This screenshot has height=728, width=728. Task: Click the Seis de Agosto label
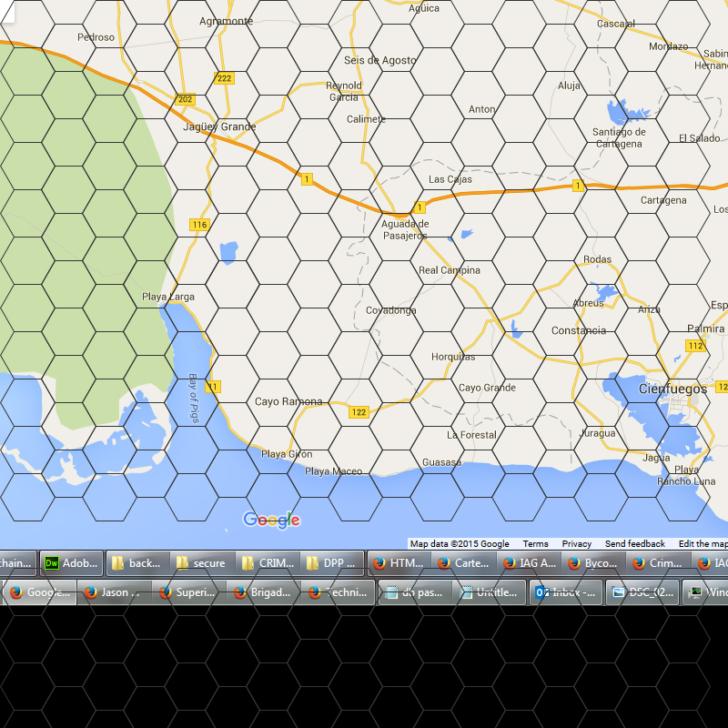pyautogui.click(x=380, y=60)
